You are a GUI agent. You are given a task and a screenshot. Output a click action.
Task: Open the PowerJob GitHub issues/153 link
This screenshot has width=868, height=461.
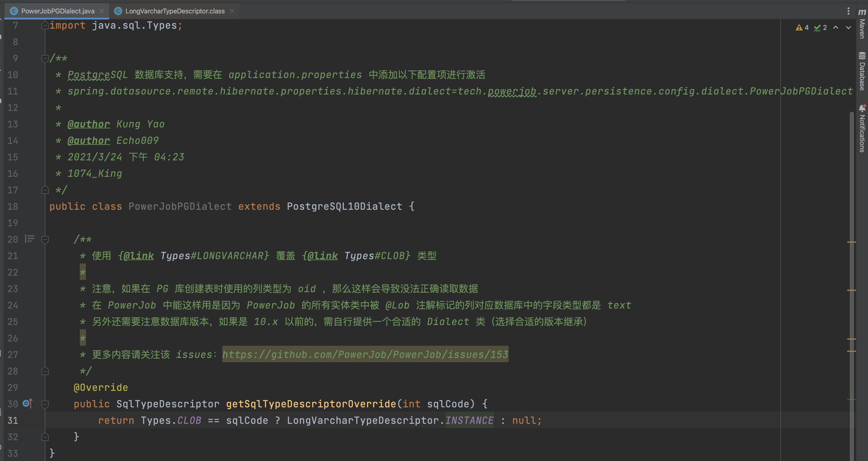365,354
